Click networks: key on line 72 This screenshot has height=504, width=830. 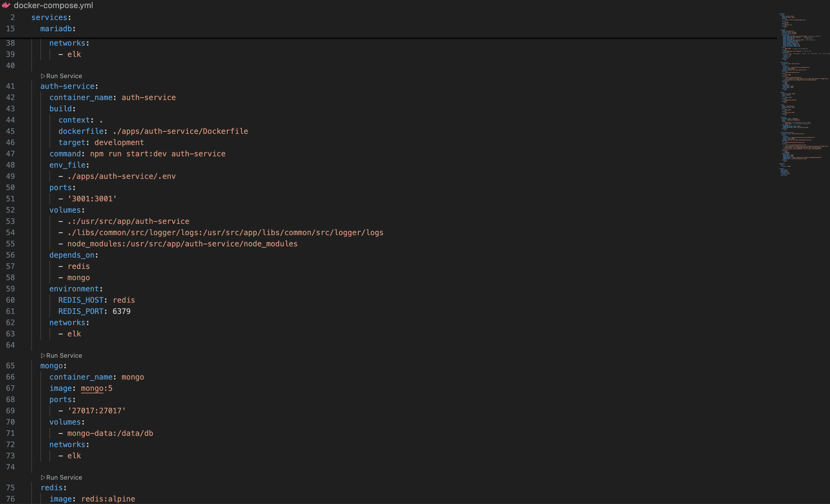pos(69,444)
